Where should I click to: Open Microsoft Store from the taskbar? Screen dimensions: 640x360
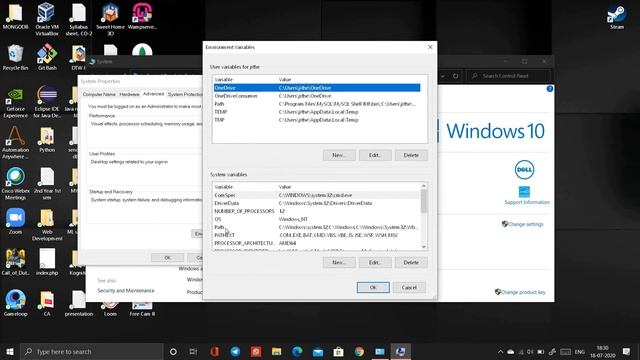click(x=338, y=351)
